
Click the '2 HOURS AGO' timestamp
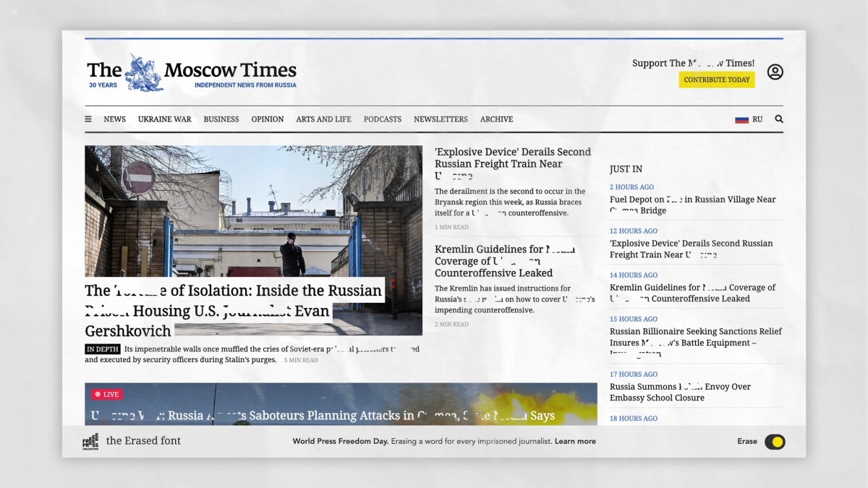click(x=631, y=187)
